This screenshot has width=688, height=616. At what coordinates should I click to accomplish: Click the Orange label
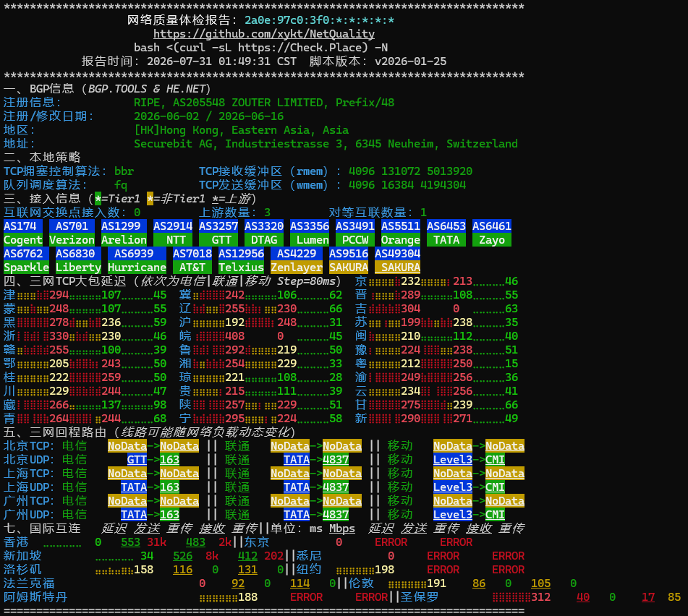point(401,240)
